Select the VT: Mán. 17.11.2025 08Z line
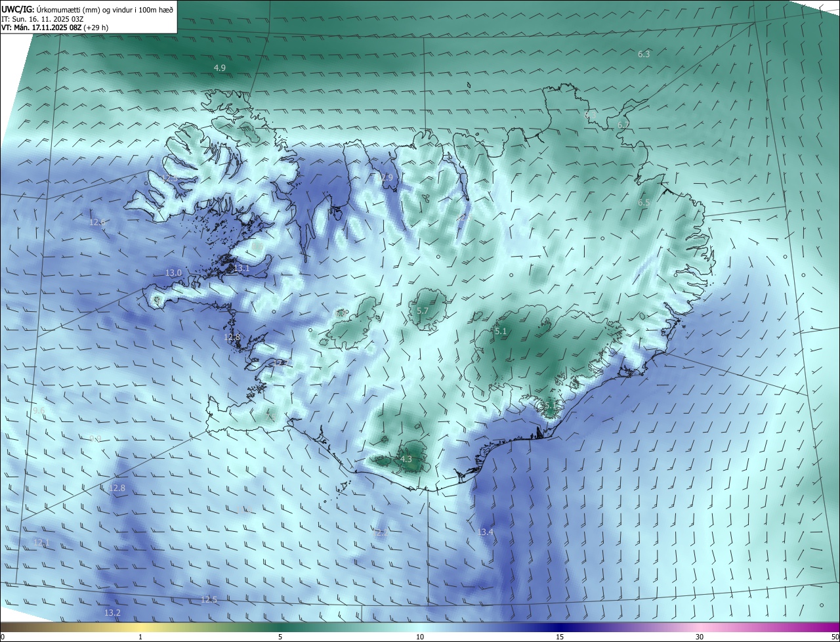840x642 pixels. tap(54, 28)
